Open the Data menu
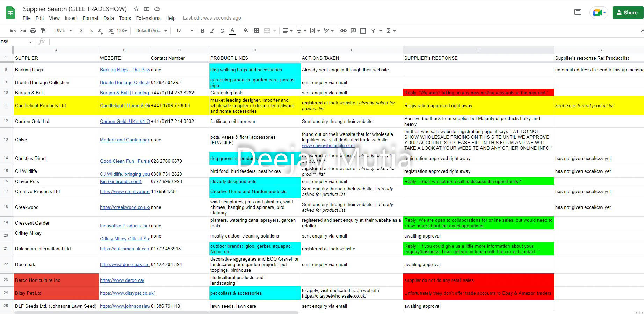 click(x=109, y=18)
